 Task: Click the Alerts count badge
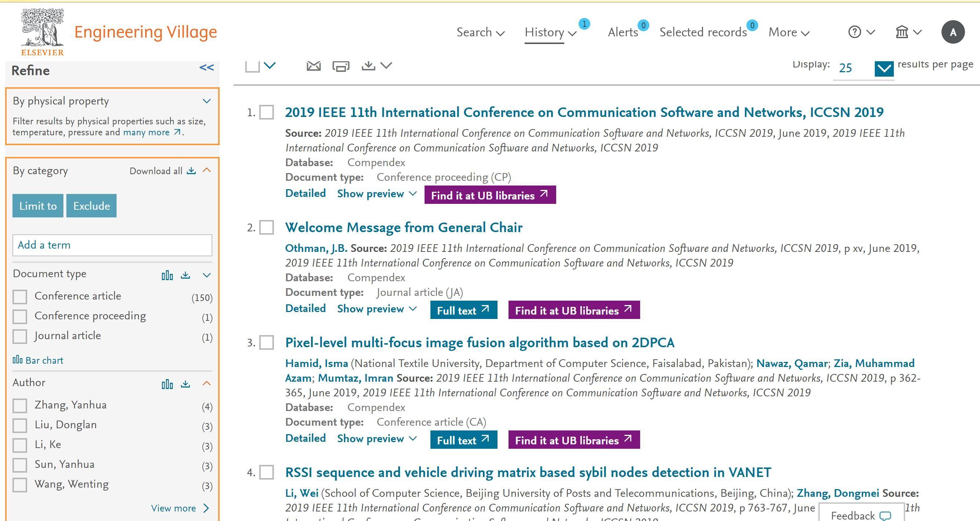click(x=643, y=25)
